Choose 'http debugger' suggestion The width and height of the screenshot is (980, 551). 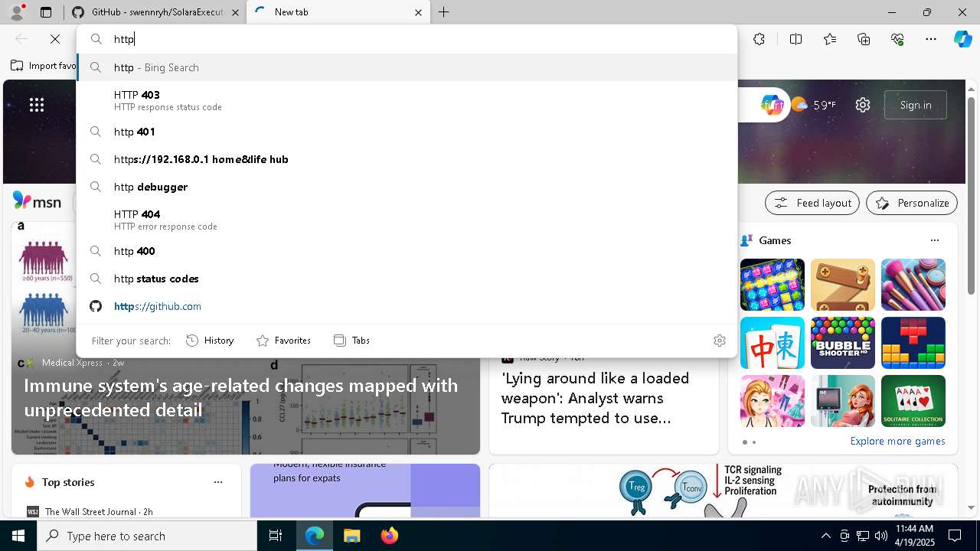(407, 187)
